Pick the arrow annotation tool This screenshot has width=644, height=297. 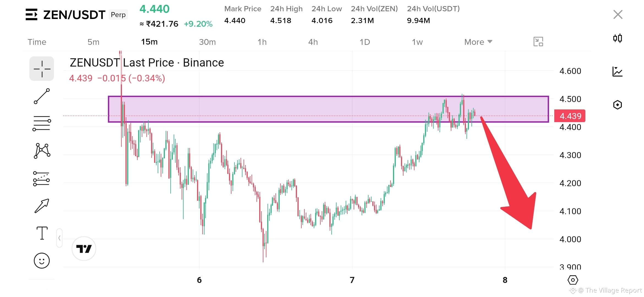pyautogui.click(x=42, y=206)
